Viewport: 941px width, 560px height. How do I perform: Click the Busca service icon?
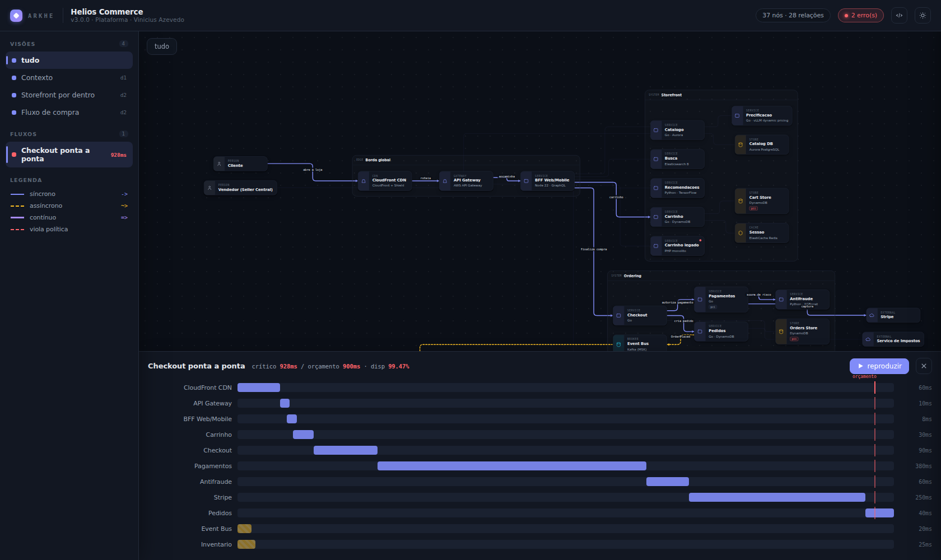pyautogui.click(x=656, y=160)
